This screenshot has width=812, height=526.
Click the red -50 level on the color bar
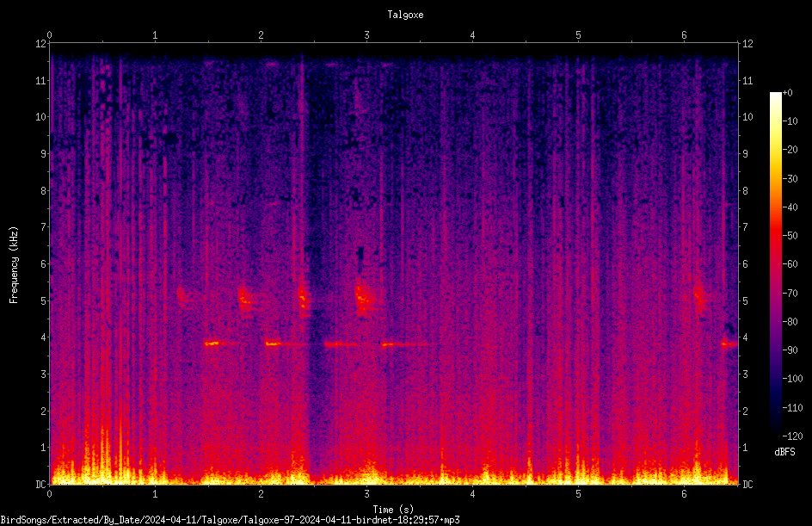pyautogui.click(x=776, y=235)
